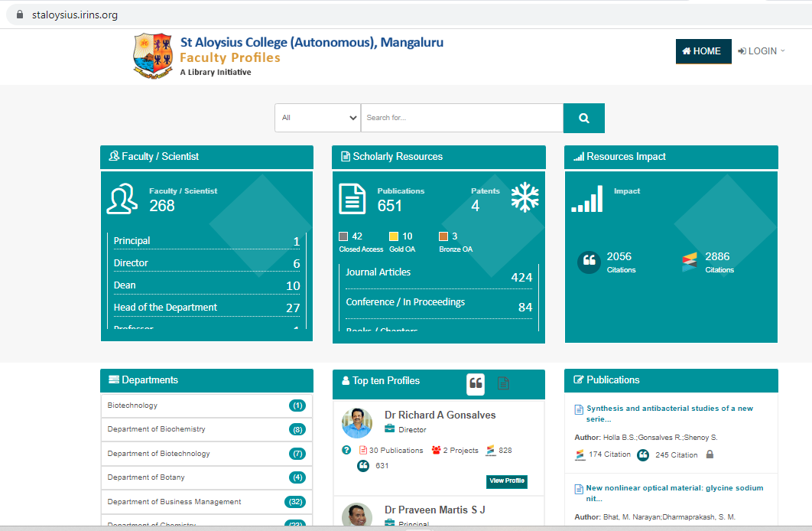The width and height of the screenshot is (812, 531).
Task: Click the Journal Articles row
Action: [439, 275]
